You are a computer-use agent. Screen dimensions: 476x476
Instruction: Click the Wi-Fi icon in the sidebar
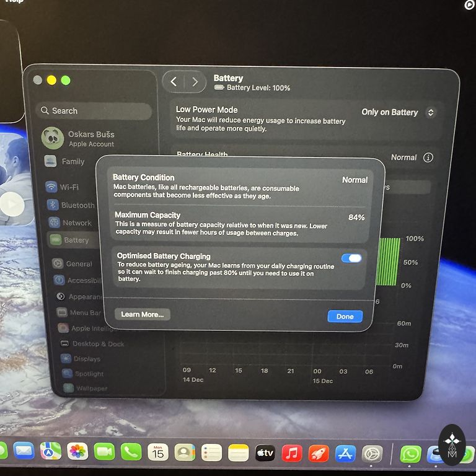pyautogui.click(x=51, y=187)
